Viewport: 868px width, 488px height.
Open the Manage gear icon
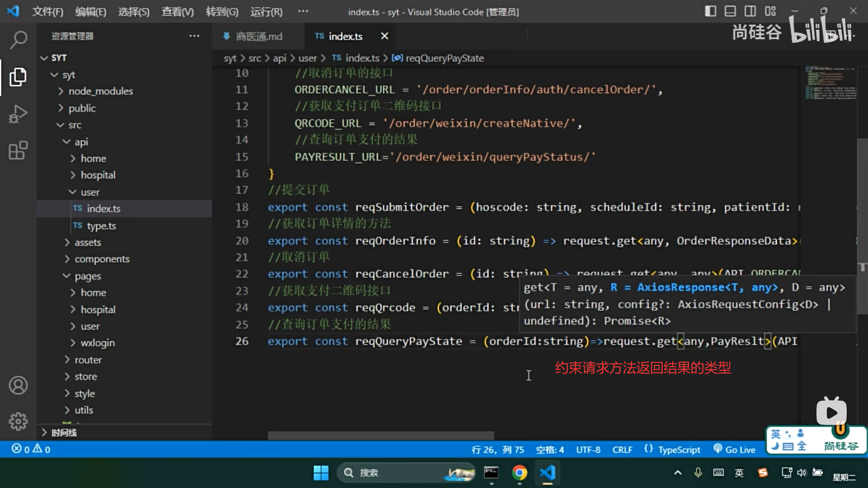[18, 421]
